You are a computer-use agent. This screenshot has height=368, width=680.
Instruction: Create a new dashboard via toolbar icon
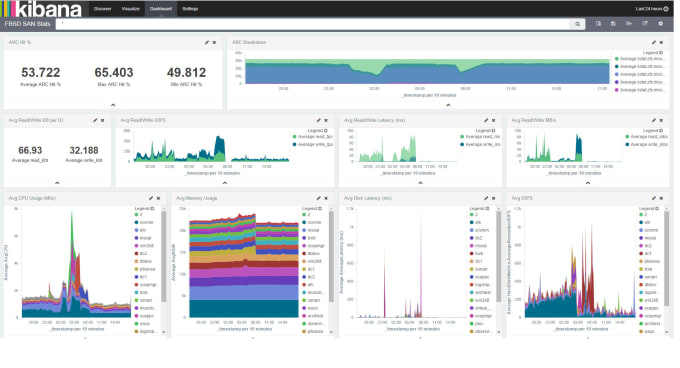pyautogui.click(x=598, y=23)
